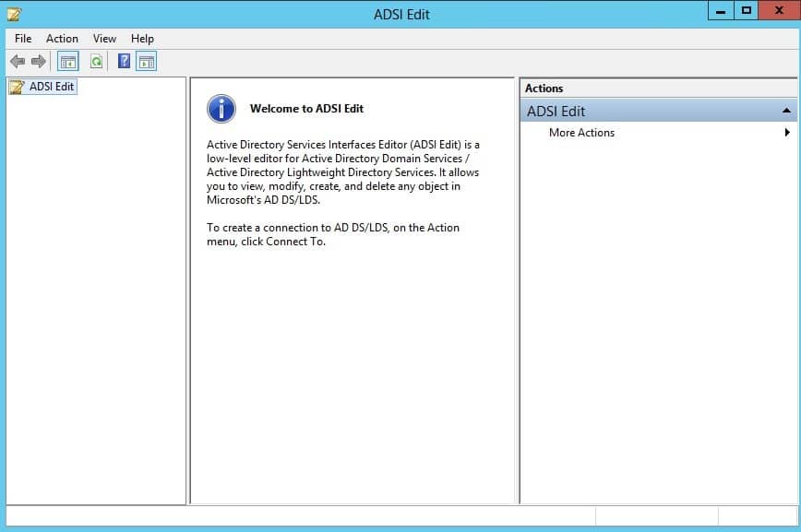Collapse the ADSI Edit section in Actions pane
The image size is (801, 532).
tap(785, 111)
